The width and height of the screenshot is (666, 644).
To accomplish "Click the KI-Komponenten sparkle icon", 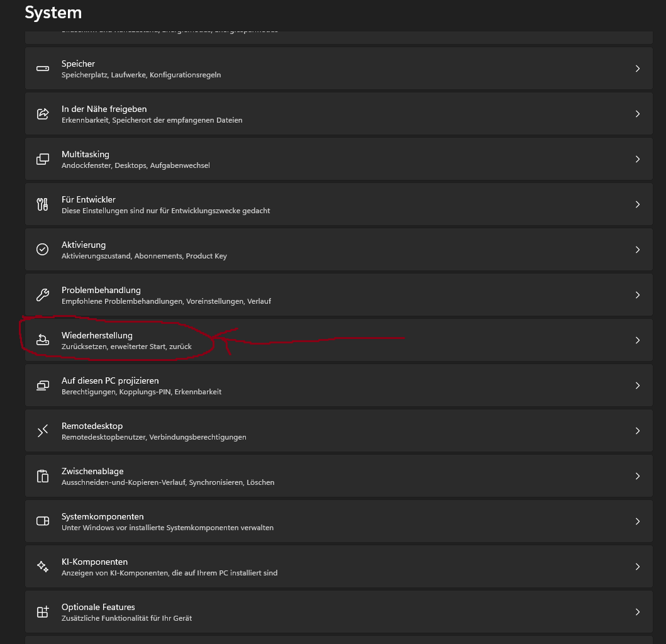I will (43, 567).
